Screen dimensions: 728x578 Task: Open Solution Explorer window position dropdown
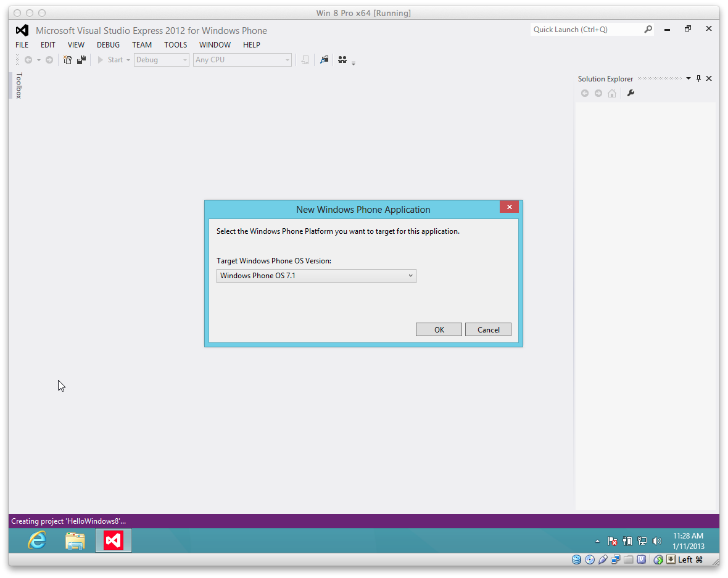(x=688, y=78)
